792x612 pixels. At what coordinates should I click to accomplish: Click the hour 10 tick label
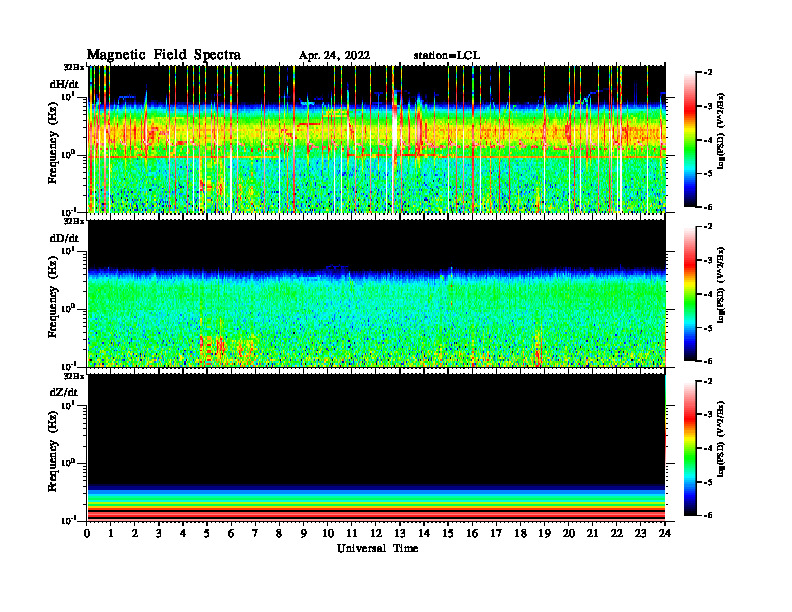(328, 533)
